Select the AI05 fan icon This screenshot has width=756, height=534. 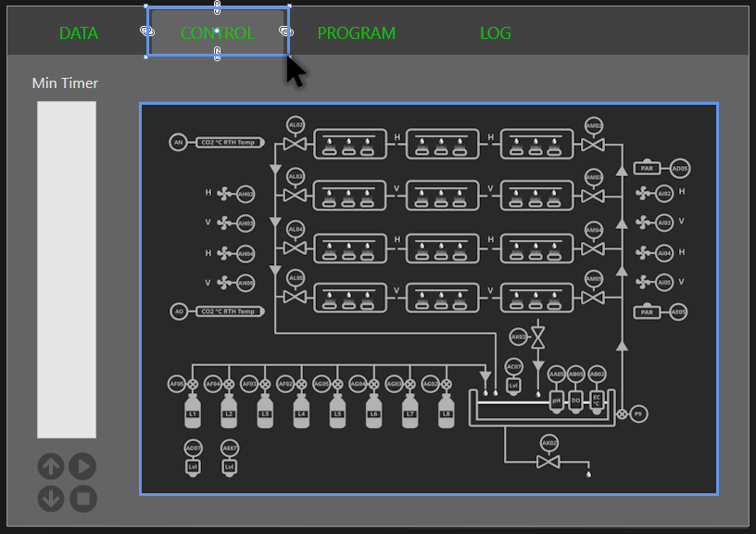click(644, 282)
